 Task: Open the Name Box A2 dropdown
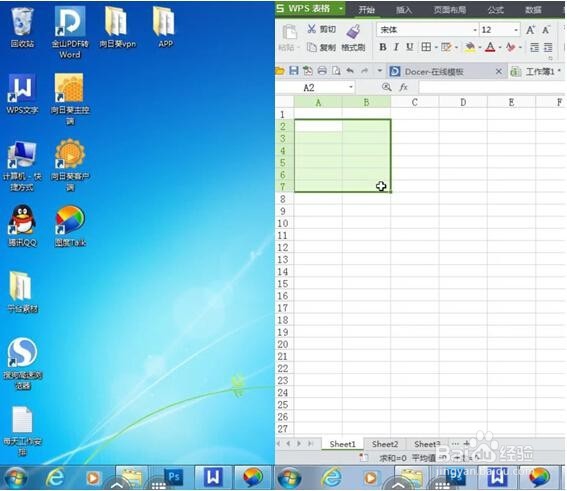350,87
